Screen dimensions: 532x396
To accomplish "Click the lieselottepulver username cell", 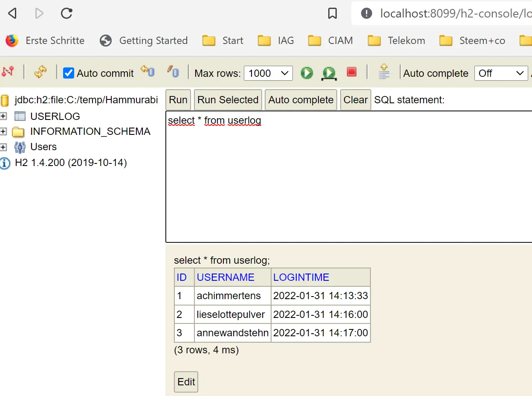I will coord(232,314).
